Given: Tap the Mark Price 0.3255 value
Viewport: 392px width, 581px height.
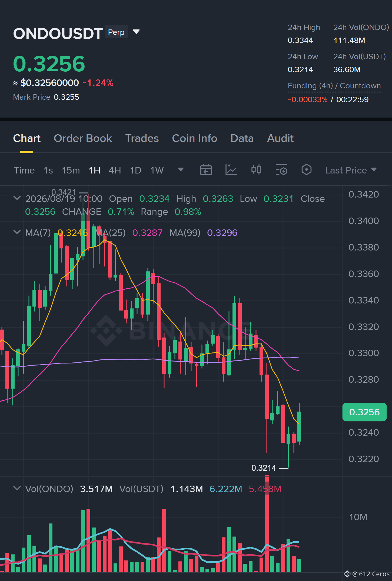Looking at the screenshot, I should tap(67, 97).
